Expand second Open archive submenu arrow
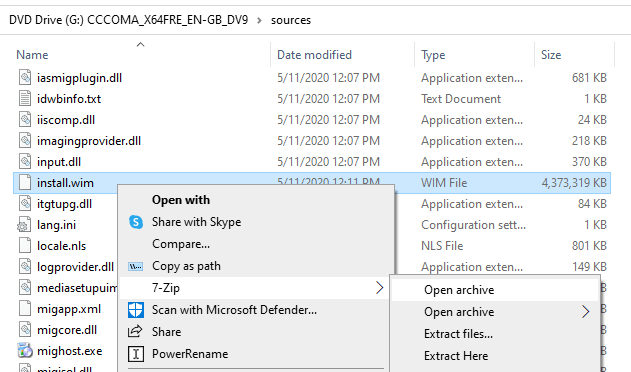 click(x=586, y=312)
